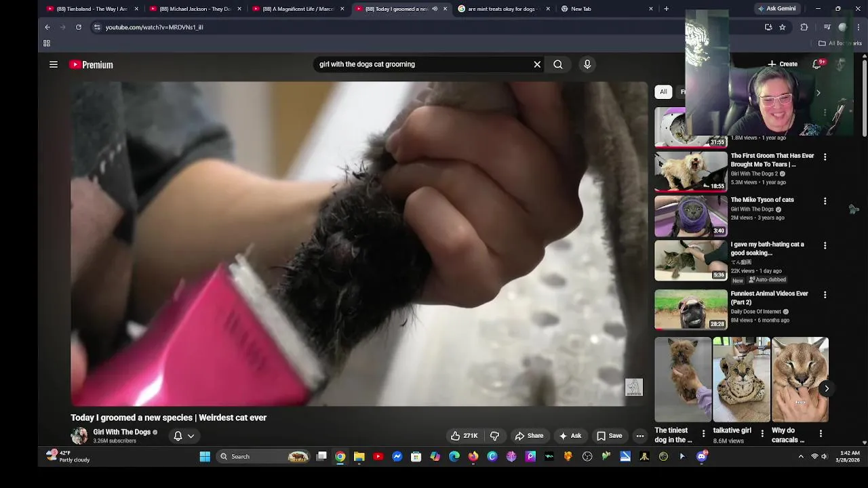Open Girl With The Dogs channel name

(x=122, y=432)
